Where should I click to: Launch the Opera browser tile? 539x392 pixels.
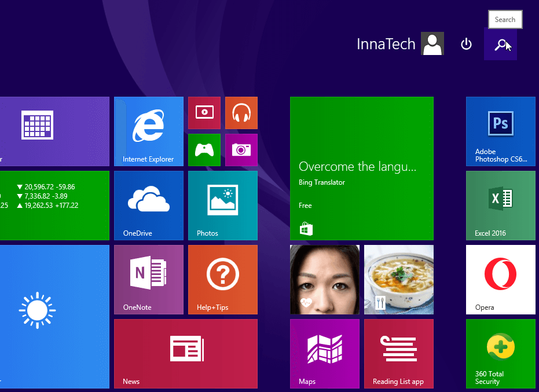coord(500,280)
